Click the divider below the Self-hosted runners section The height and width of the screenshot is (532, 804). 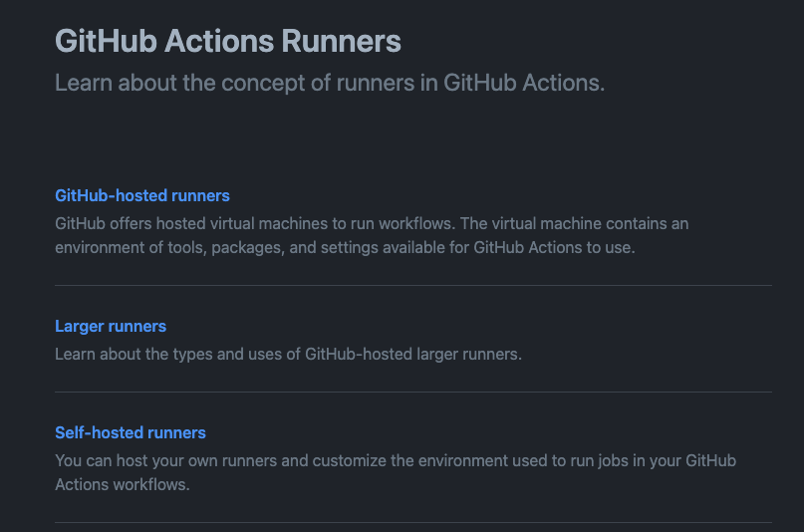413,522
